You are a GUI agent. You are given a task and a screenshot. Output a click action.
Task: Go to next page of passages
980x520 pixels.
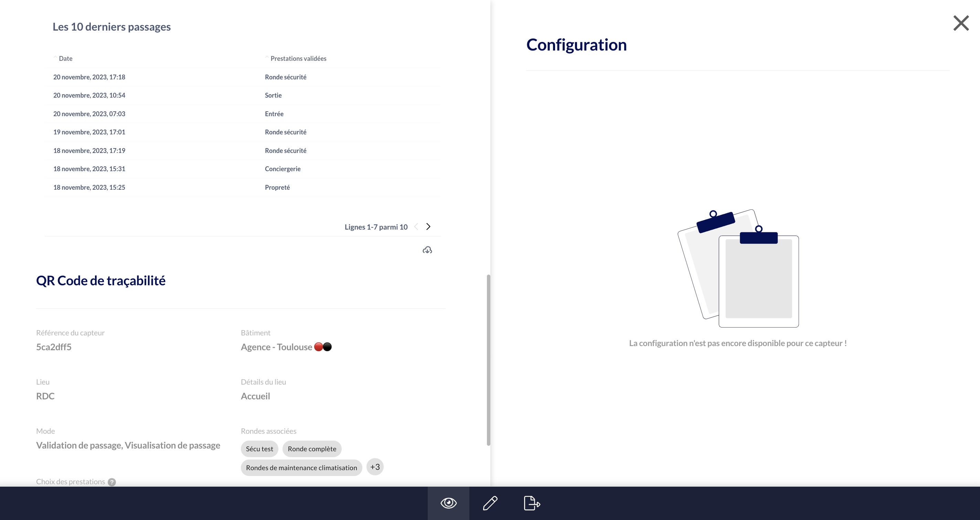click(428, 226)
